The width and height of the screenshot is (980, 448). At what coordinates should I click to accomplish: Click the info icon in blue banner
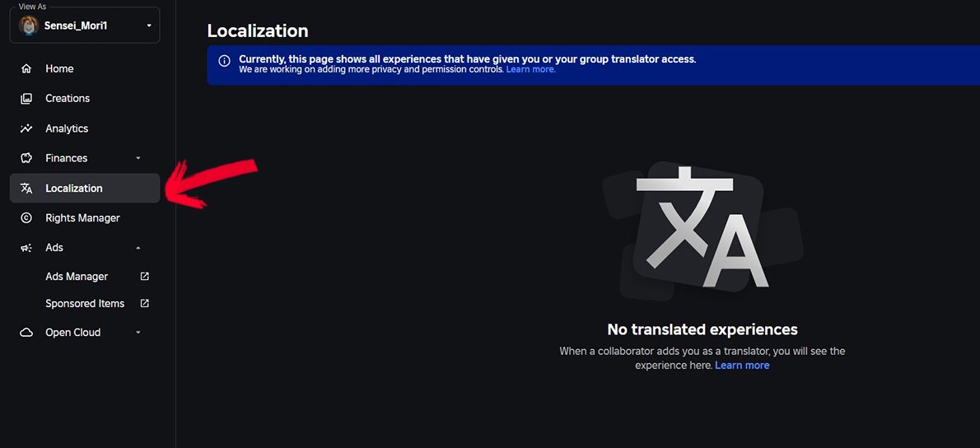click(224, 61)
